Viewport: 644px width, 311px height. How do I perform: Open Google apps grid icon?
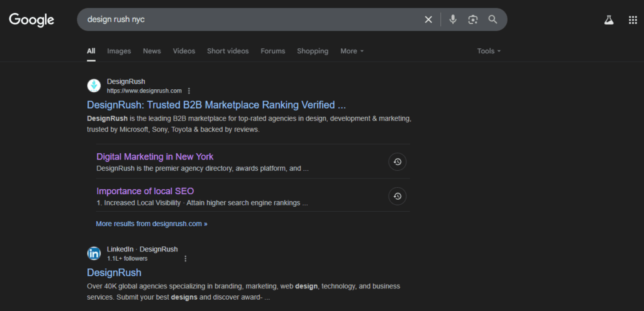click(x=633, y=19)
